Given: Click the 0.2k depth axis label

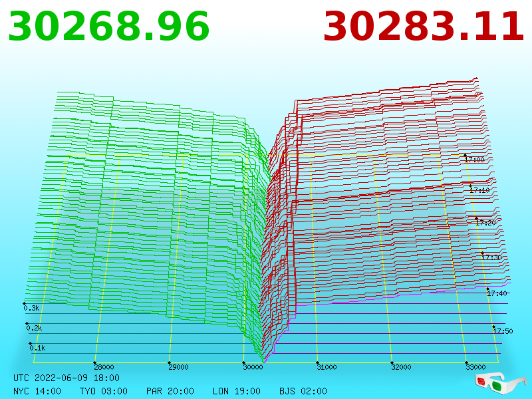Looking at the screenshot, I should coord(35,328).
